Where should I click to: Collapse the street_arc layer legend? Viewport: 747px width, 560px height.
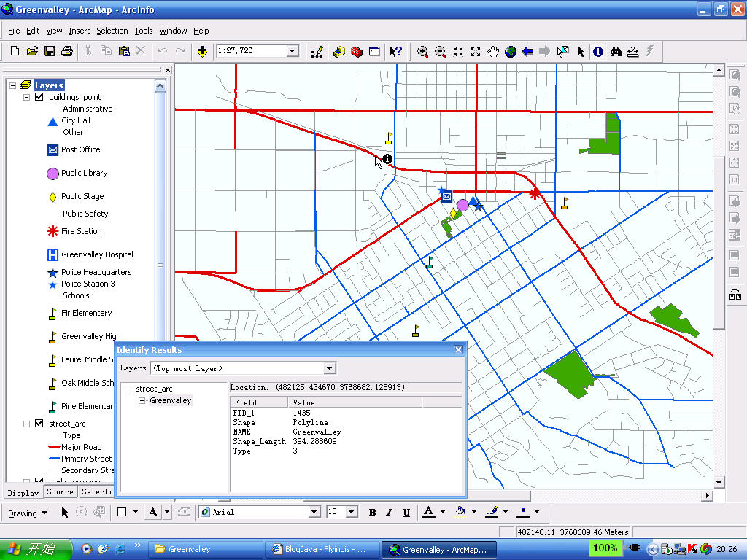tap(27, 424)
